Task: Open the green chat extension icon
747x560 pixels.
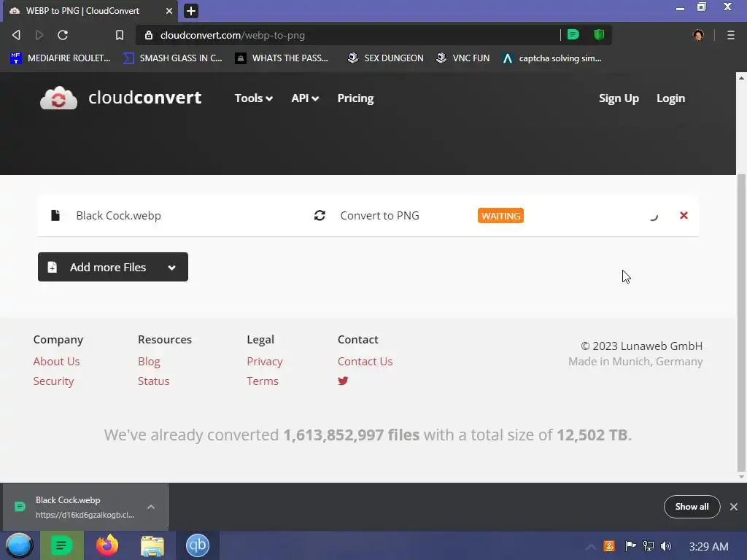Action: click(x=573, y=34)
